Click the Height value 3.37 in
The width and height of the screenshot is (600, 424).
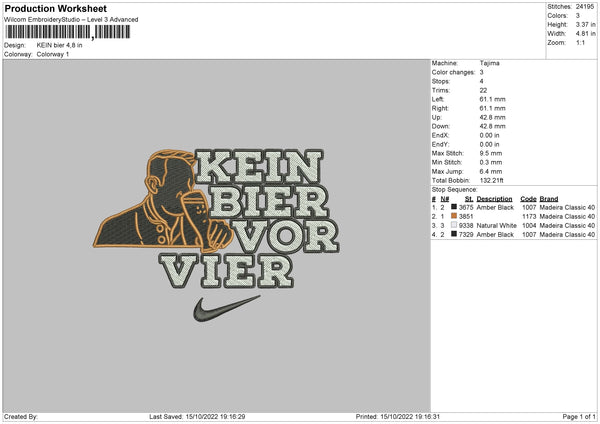585,24
